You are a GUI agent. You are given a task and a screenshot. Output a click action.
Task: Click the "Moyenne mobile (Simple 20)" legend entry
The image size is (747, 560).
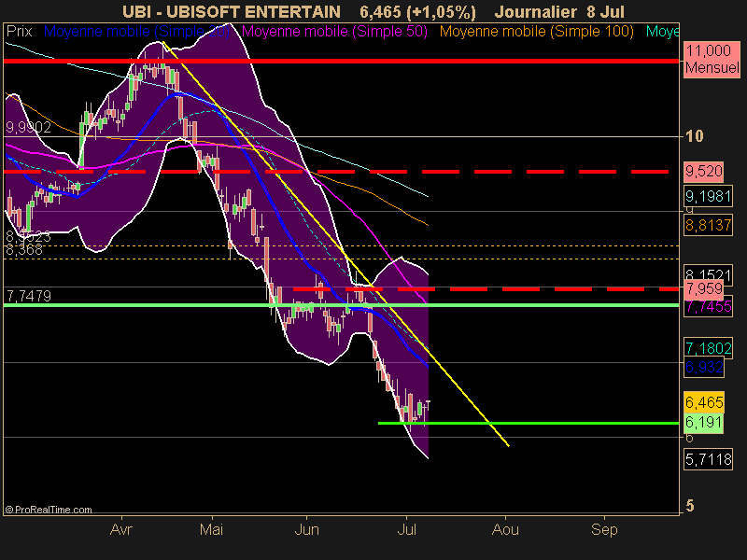click(x=136, y=32)
